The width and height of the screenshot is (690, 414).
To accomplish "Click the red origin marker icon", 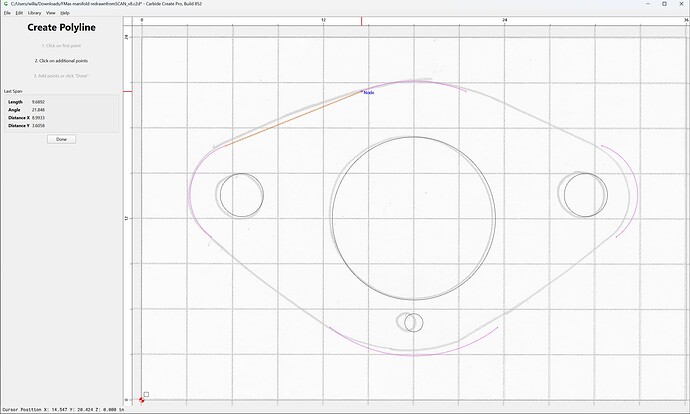I will point(141,400).
